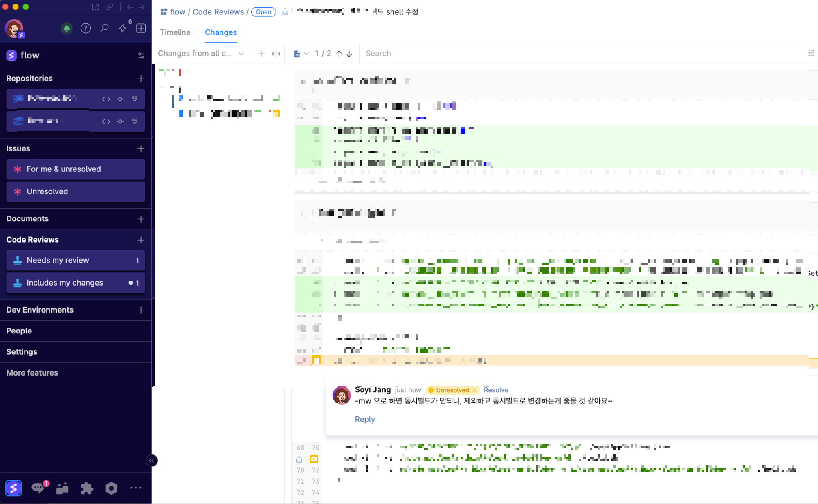Click the chat bubble icon in bottom bar

(x=38, y=488)
